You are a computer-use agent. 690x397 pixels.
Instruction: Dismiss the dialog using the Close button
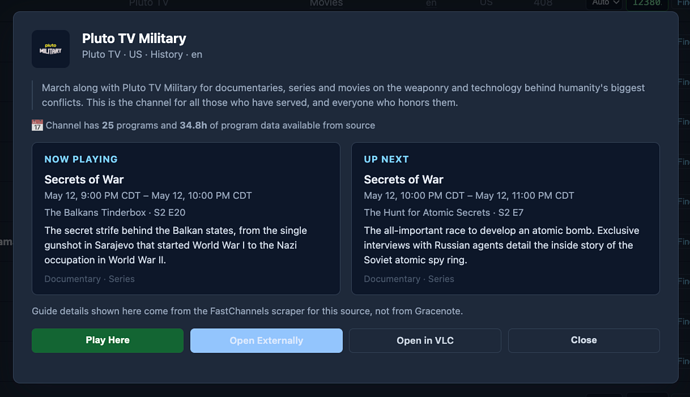[584, 340]
